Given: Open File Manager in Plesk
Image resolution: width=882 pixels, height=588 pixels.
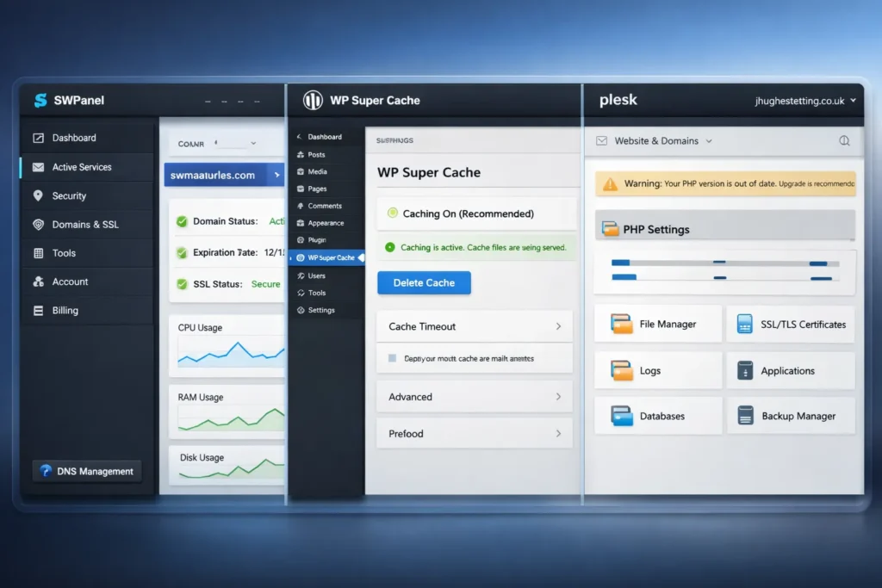Looking at the screenshot, I should point(657,325).
